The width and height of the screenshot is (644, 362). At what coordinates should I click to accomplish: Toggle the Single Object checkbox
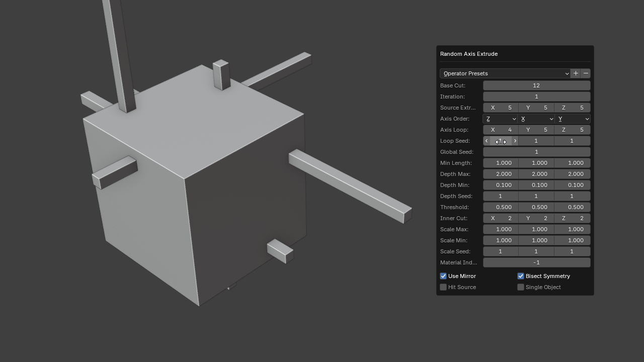521,287
